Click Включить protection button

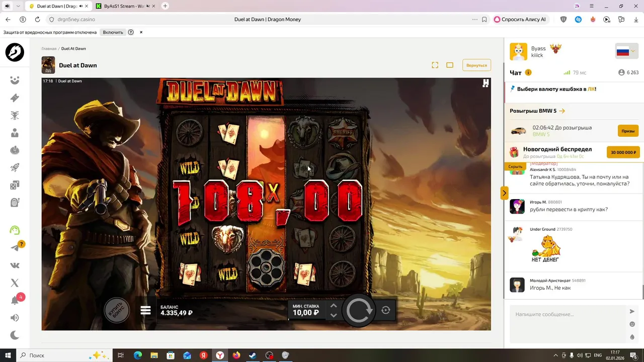[x=113, y=32]
